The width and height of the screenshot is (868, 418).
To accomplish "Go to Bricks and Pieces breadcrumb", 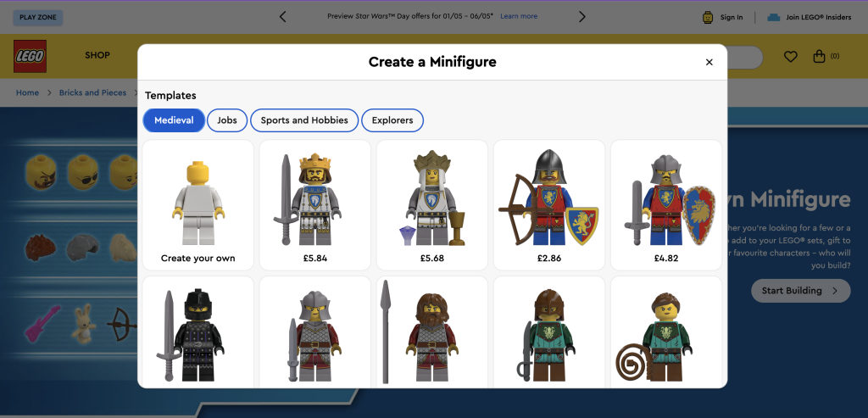I will click(93, 92).
